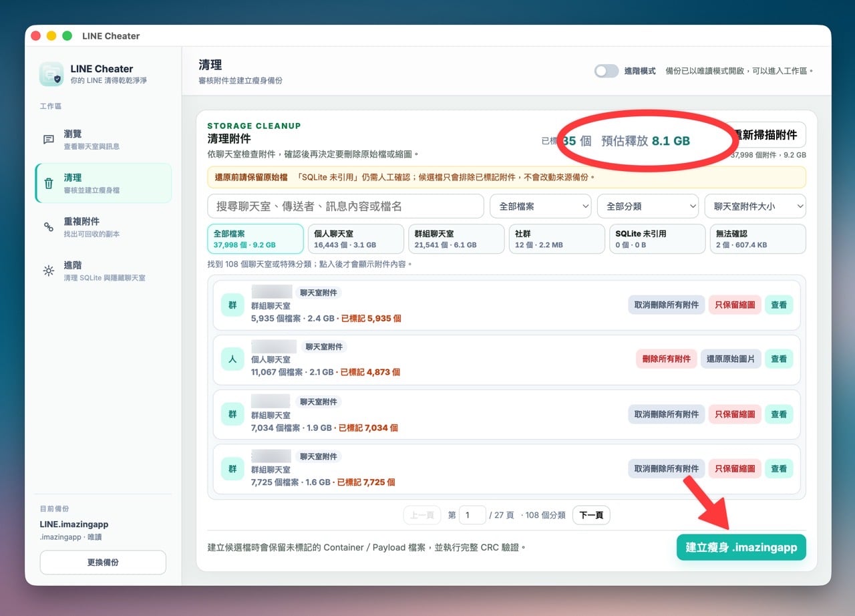Click the yellow 還原前請保留原始檔 notice
This screenshot has width=855, height=616.
click(x=507, y=177)
